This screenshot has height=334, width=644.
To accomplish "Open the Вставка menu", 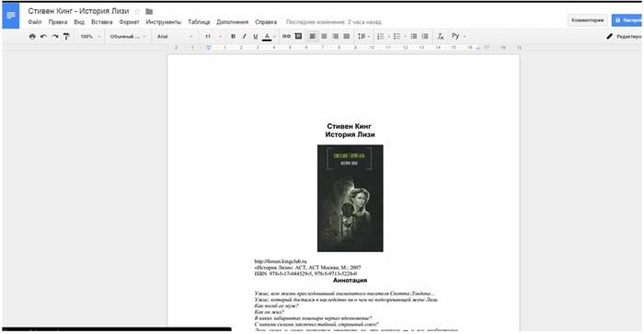I will (102, 22).
